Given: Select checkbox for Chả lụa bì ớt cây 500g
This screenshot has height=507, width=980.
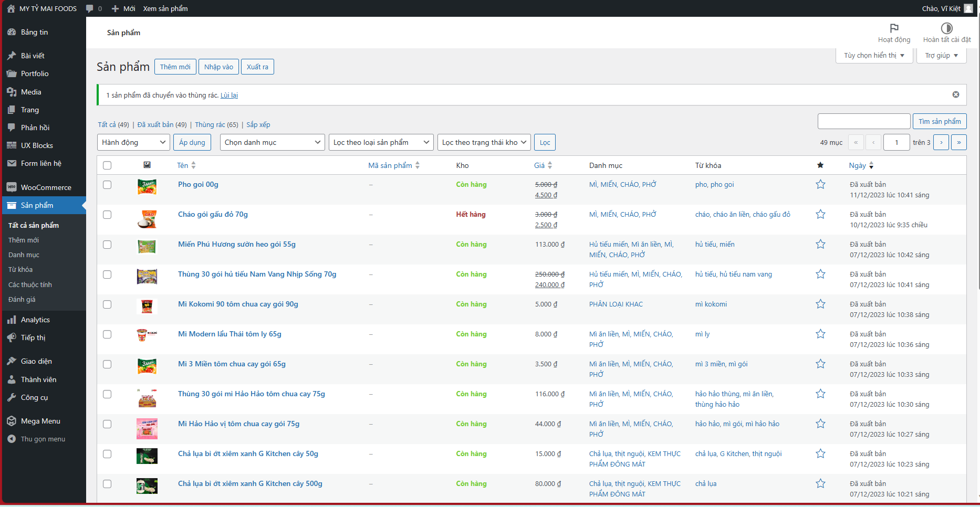Looking at the screenshot, I should (x=107, y=484).
